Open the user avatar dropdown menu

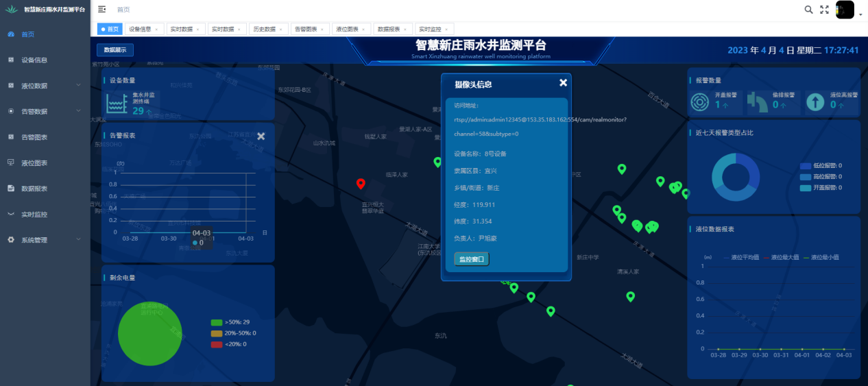click(x=847, y=10)
